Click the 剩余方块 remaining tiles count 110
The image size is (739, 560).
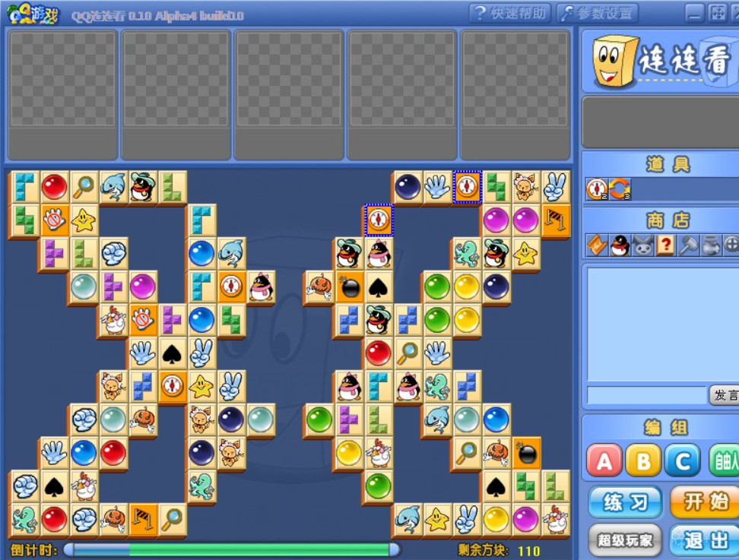(499, 550)
